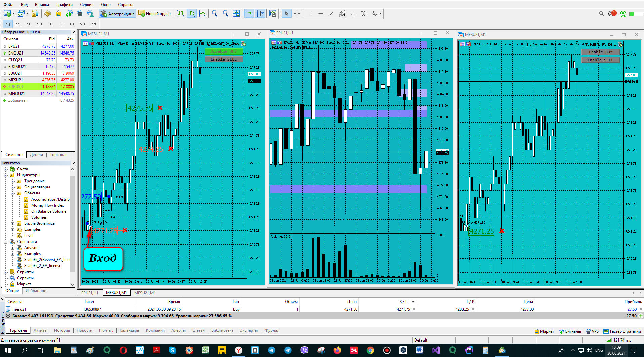Switch to the История tab
The image size is (644, 357).
point(62,330)
